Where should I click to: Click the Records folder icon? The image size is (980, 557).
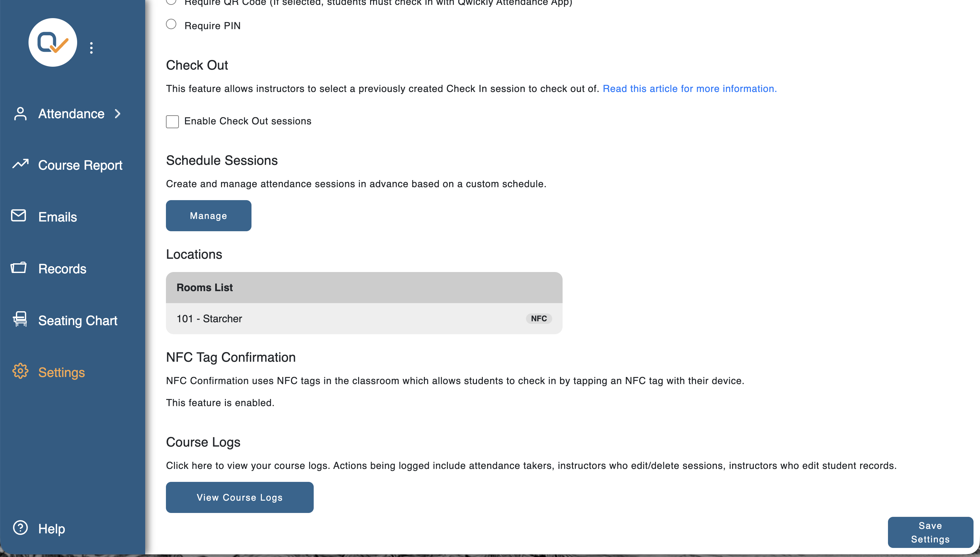(19, 268)
